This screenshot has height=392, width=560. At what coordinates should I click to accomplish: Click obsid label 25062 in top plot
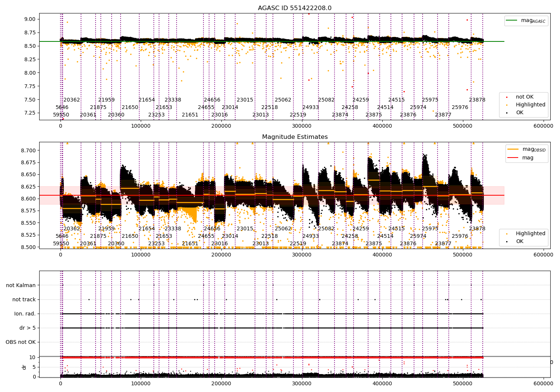(283, 100)
